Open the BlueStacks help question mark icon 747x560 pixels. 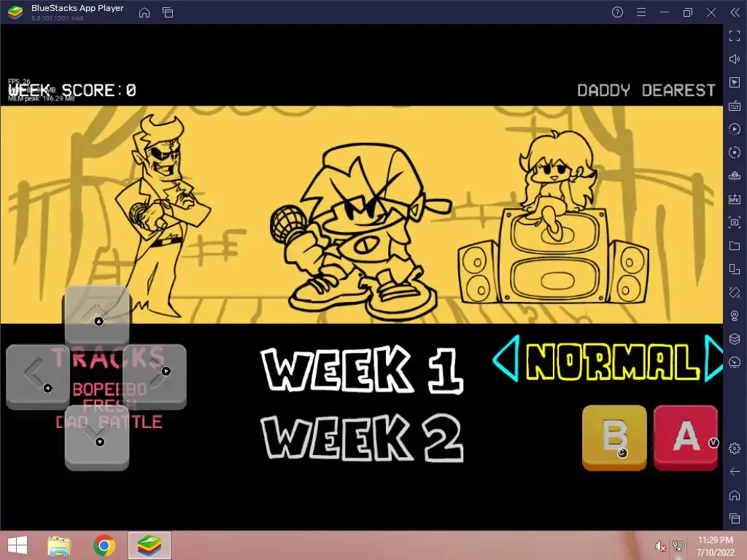coord(617,12)
